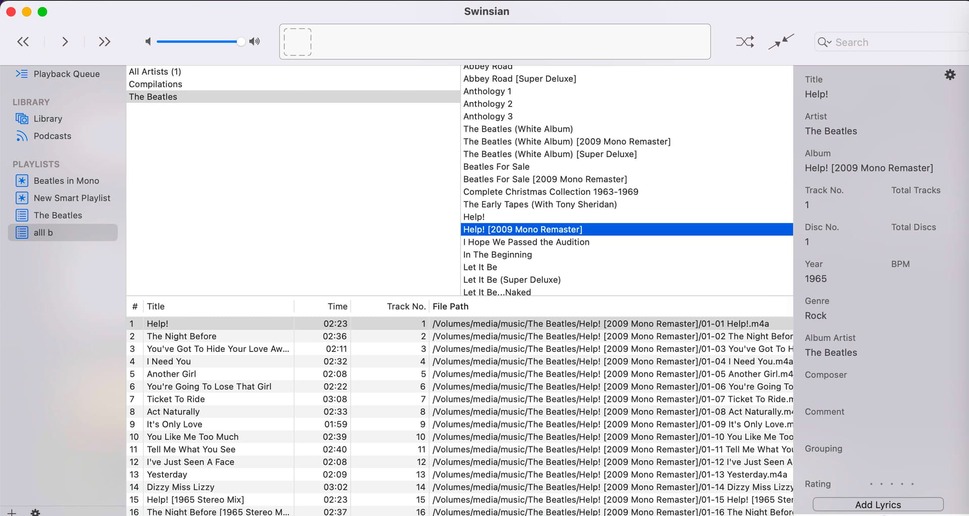Select track The Night Before
This screenshot has height=516, width=969.
[x=460, y=336]
